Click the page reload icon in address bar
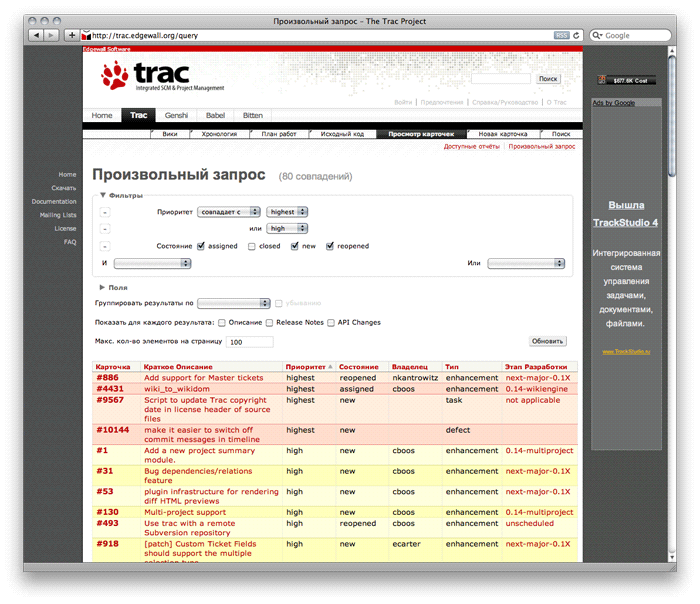This screenshot has width=700, height=604. [577, 35]
